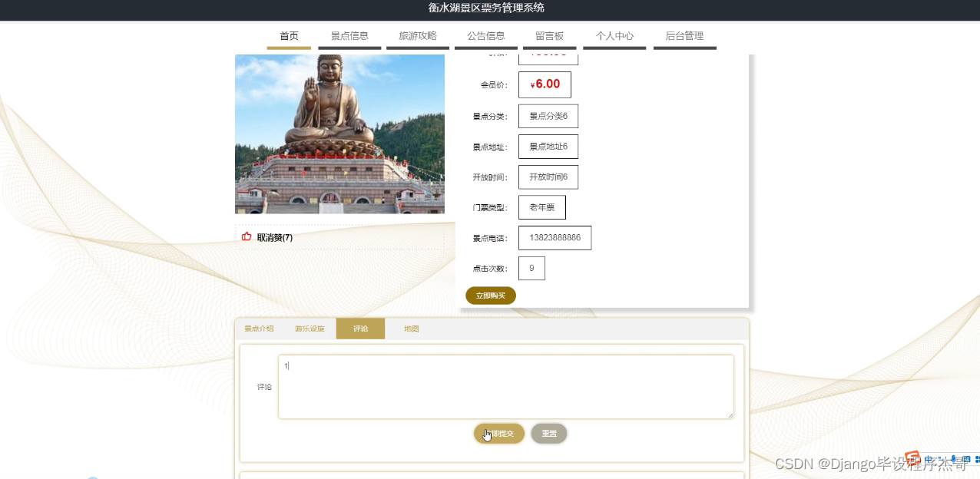Submit the comment via the 提交 button
The height and width of the screenshot is (479, 980).
click(498, 433)
